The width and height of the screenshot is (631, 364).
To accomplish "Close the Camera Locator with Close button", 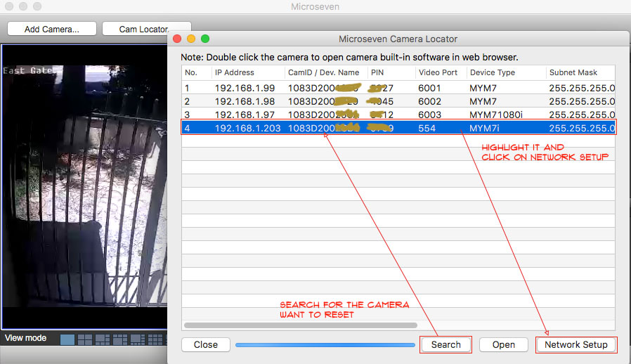I will [x=206, y=344].
